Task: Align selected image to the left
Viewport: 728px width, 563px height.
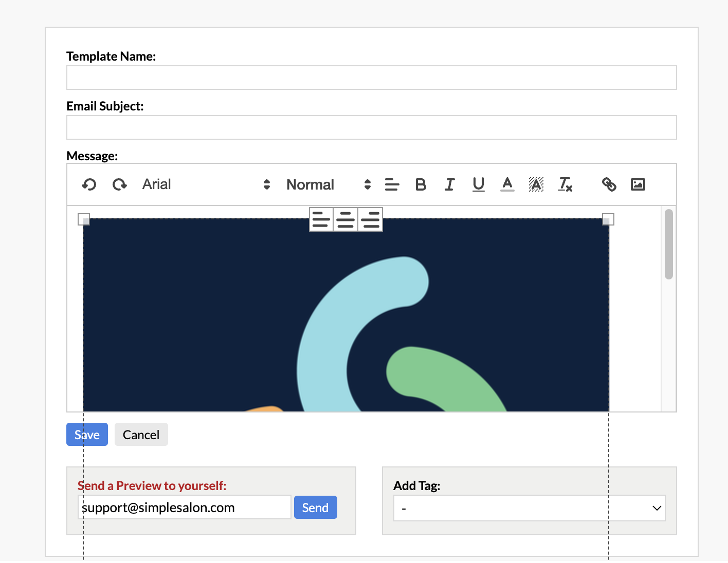Action: (x=321, y=219)
